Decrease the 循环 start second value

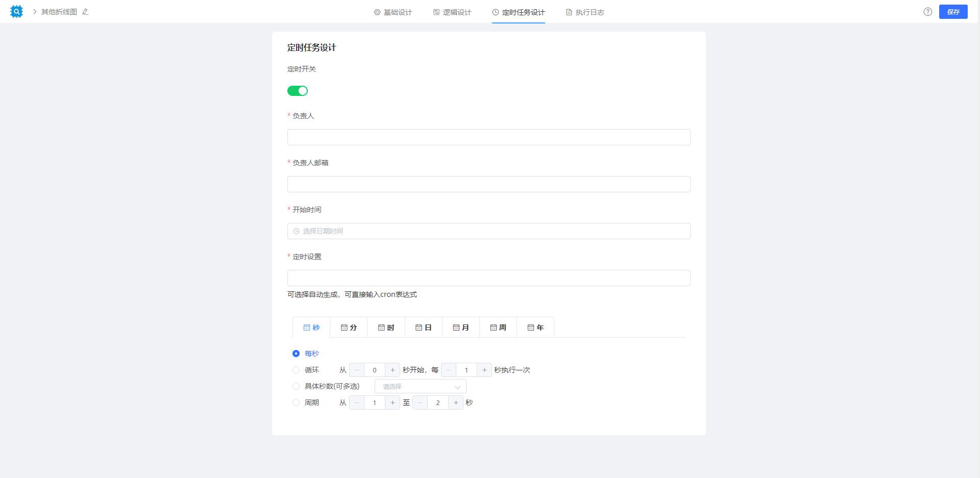click(357, 370)
